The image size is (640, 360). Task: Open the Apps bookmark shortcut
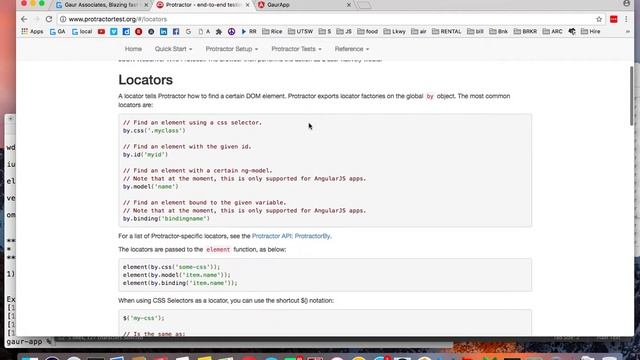click(32, 31)
